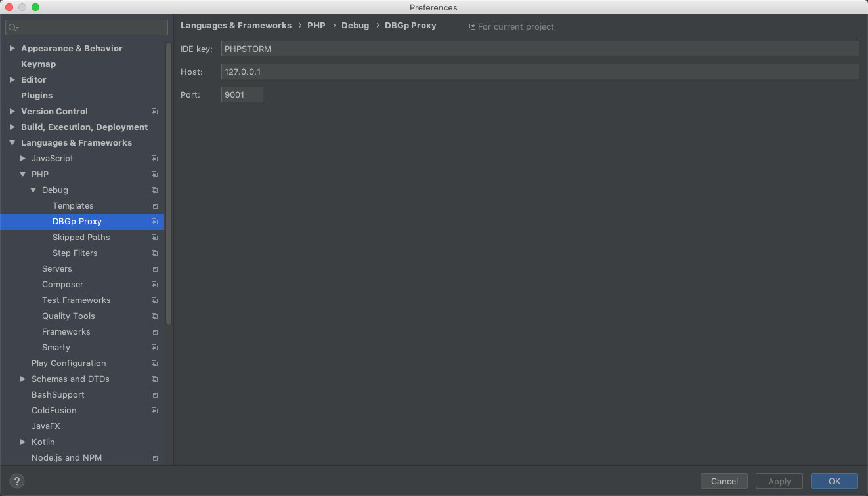Click project icon beside Node.js and NPM
Image resolution: width=868 pixels, height=496 pixels.
[x=155, y=458]
